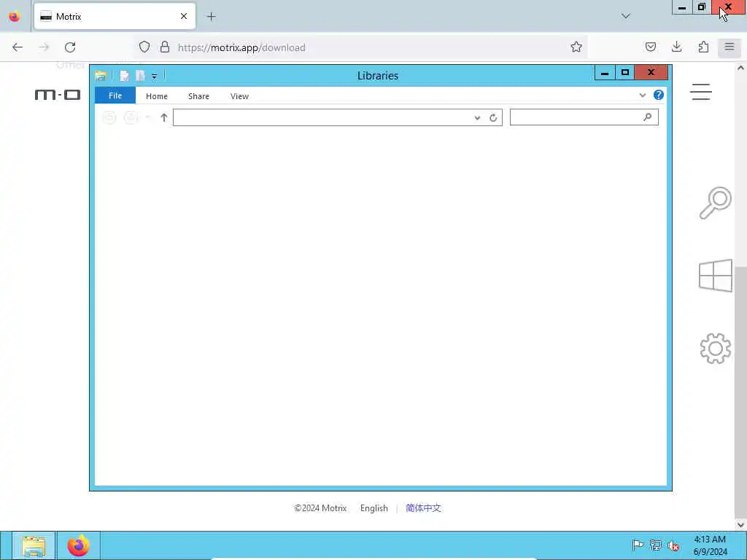Click Properties icon in Quick Access Toolbar
Viewport: 747px width, 560px height.
coord(124,76)
